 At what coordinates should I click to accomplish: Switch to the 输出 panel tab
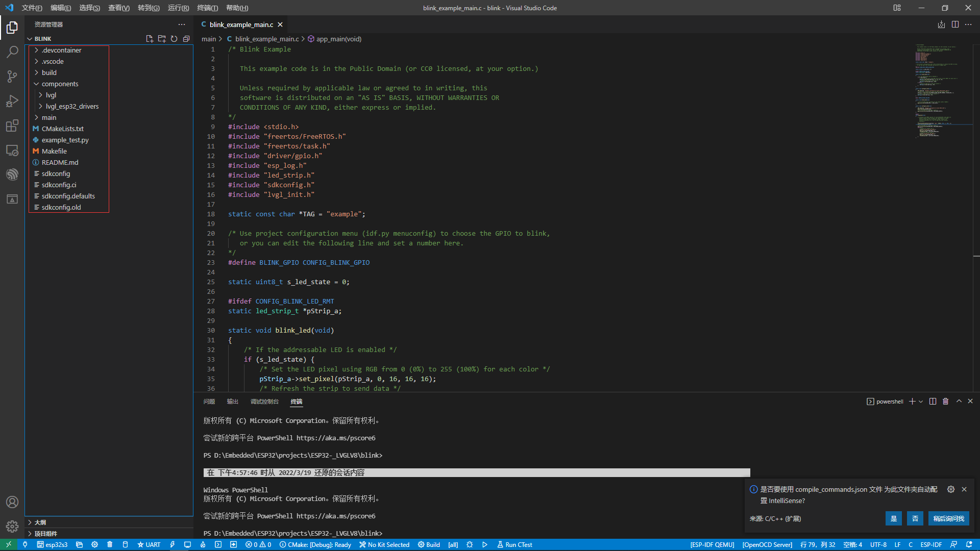233,402
